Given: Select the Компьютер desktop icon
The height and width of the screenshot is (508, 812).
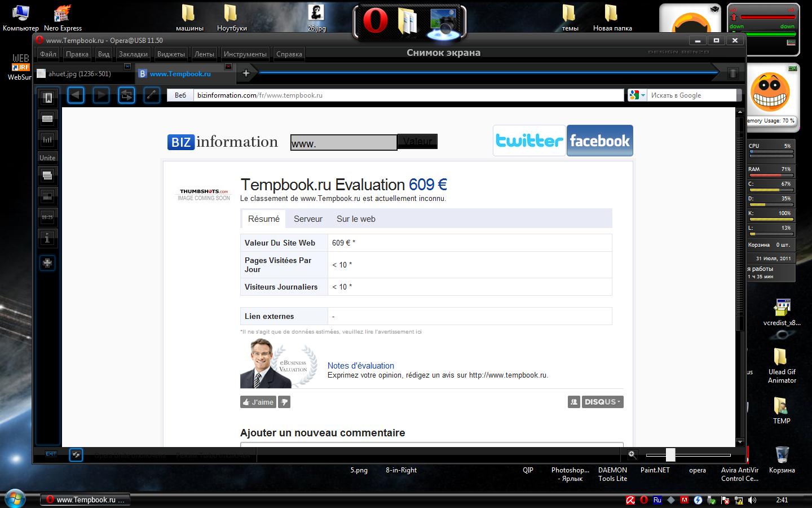Looking at the screenshot, I should (x=21, y=18).
